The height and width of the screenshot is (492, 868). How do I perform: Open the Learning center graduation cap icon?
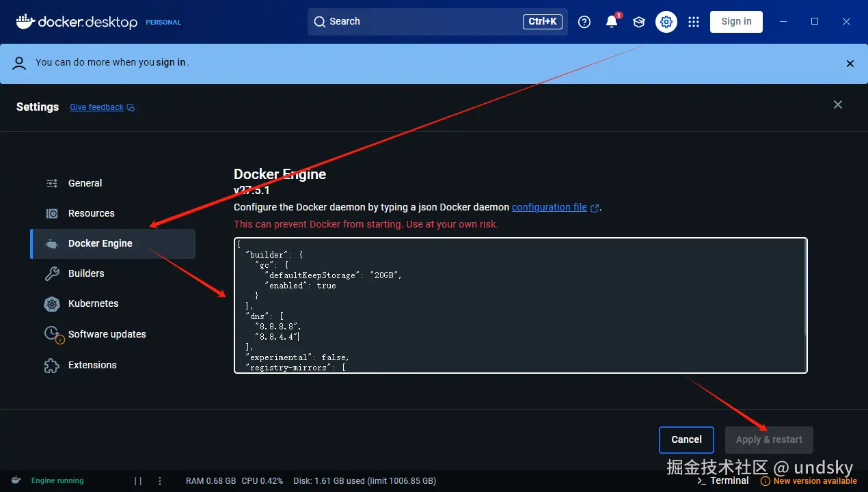[639, 22]
